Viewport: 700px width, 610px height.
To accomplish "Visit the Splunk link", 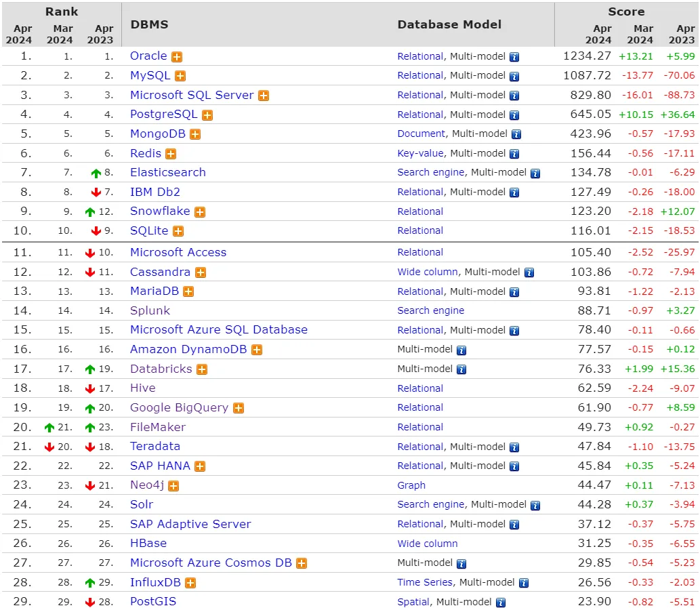I will point(150,311).
